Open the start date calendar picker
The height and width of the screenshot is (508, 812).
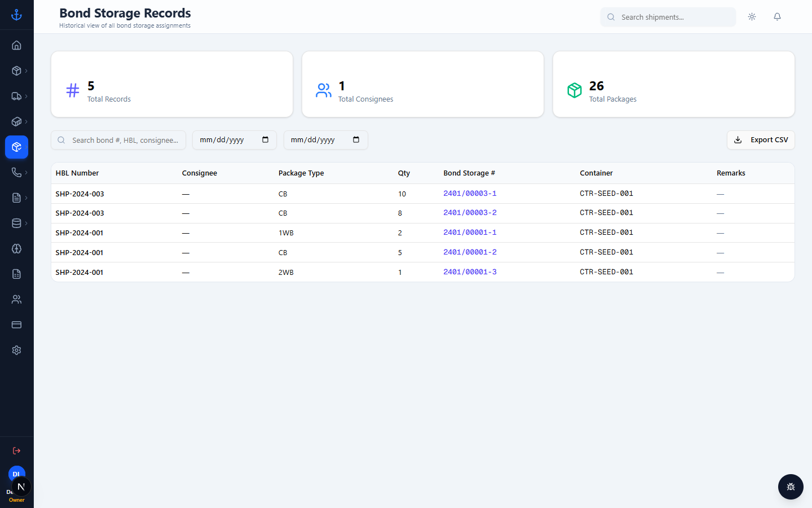point(265,140)
